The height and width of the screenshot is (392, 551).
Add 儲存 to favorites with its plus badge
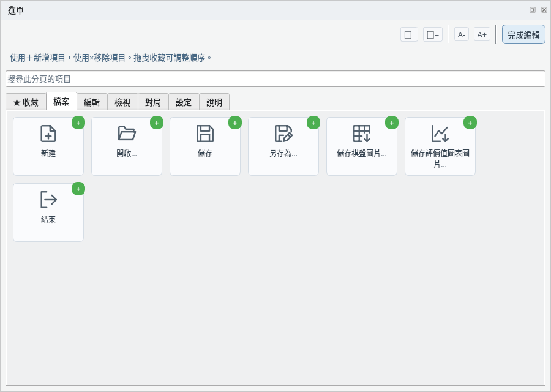tap(235, 123)
